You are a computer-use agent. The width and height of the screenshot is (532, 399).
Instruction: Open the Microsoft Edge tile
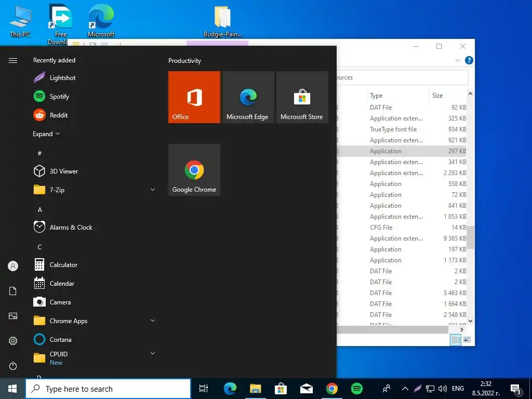tap(248, 97)
